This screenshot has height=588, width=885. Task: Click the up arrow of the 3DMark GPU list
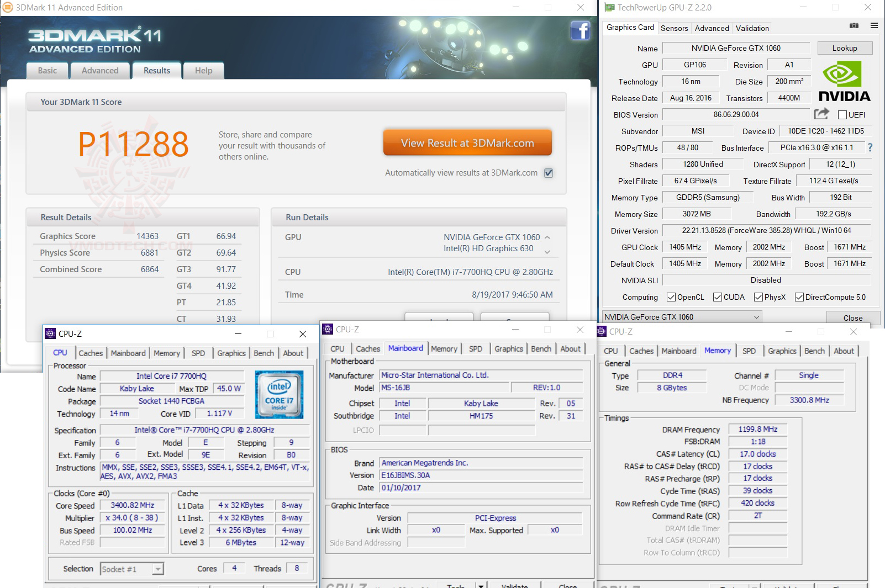pyautogui.click(x=547, y=237)
